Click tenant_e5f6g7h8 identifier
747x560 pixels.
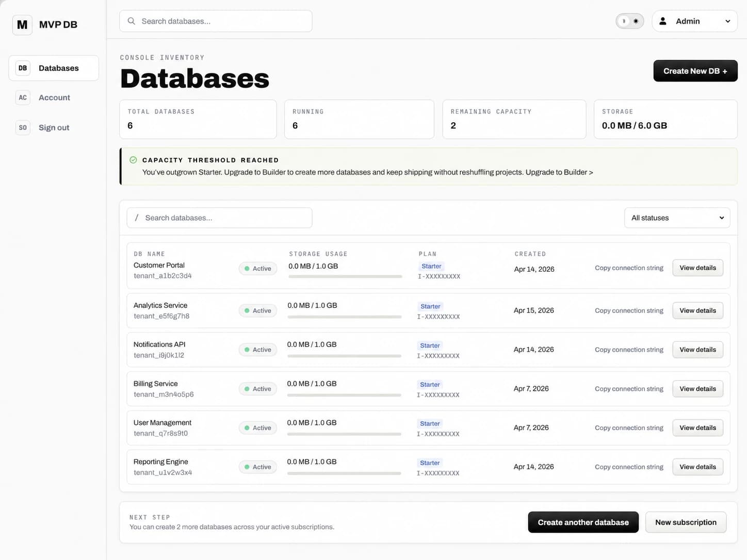161,316
